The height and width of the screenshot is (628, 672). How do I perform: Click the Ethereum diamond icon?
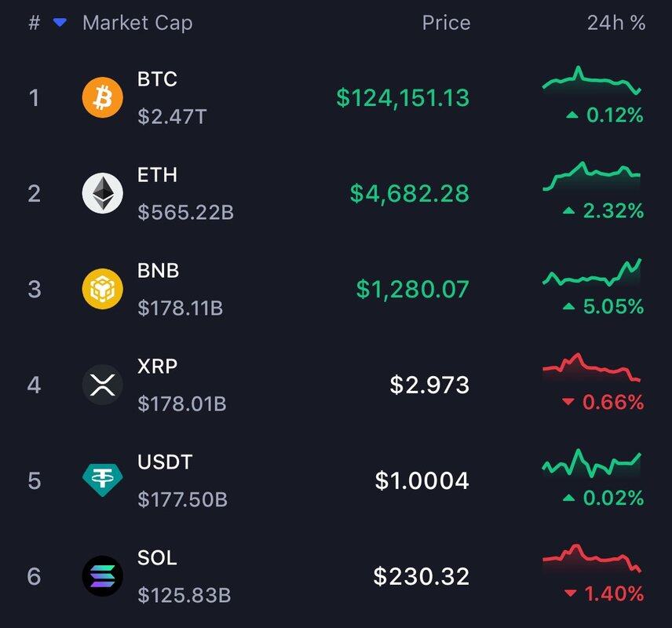[x=103, y=193]
